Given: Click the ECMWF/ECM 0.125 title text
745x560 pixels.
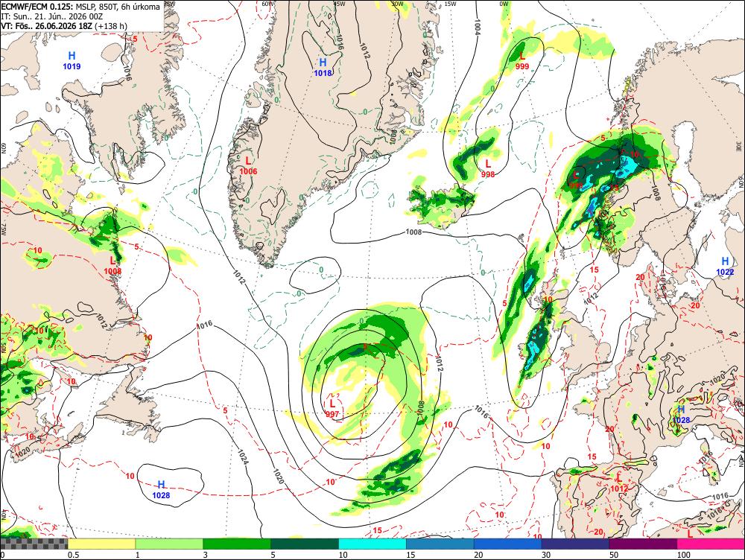Looking at the screenshot, I should (37, 7).
